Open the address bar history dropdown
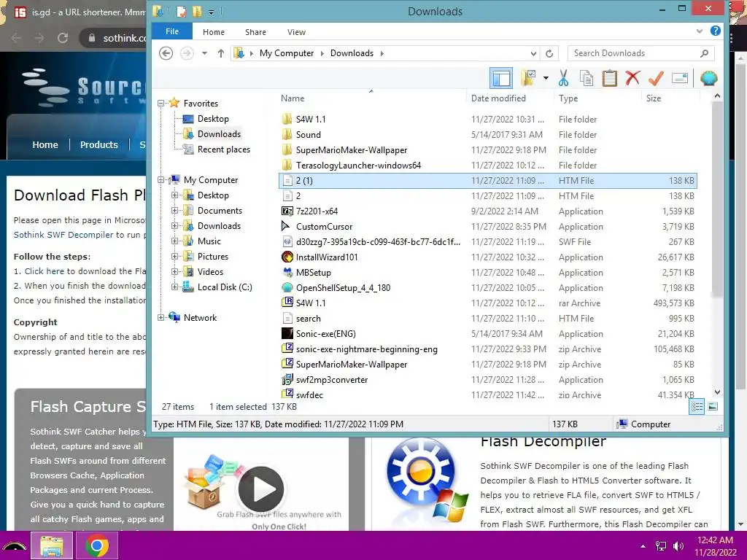The width and height of the screenshot is (747, 560). point(533,53)
